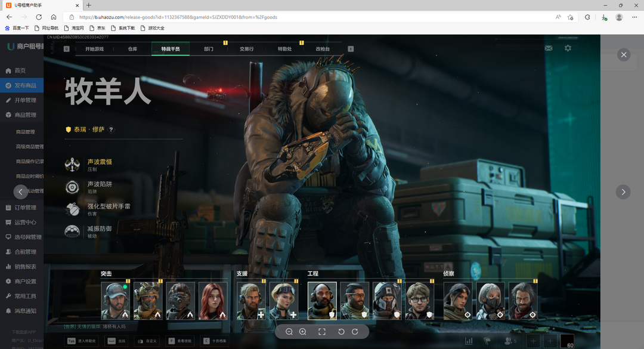Viewport: 644px width, 349px height.
Task: Expand 商户设置 sidebar section
Action: [22, 282]
